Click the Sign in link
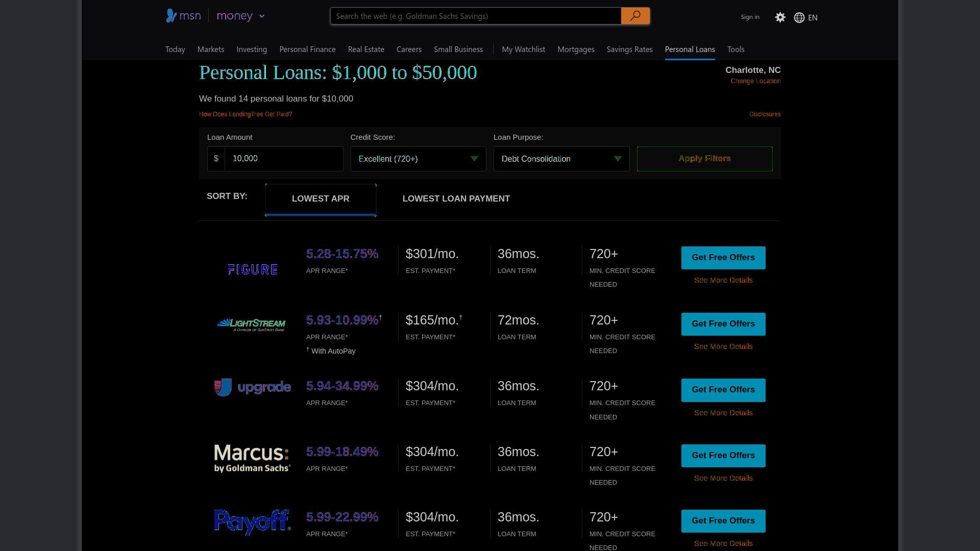The height and width of the screenshot is (551, 980). coord(750,17)
